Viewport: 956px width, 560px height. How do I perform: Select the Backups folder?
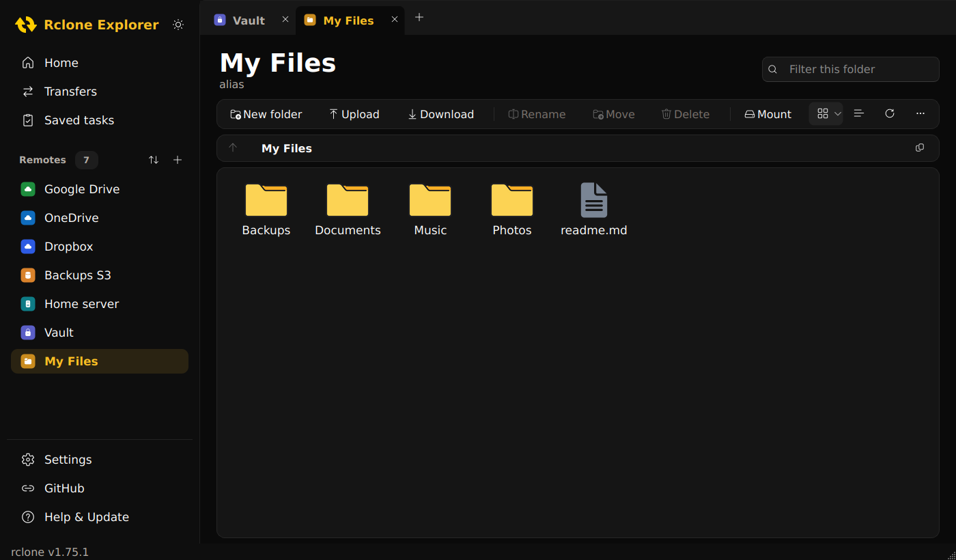[266, 210]
